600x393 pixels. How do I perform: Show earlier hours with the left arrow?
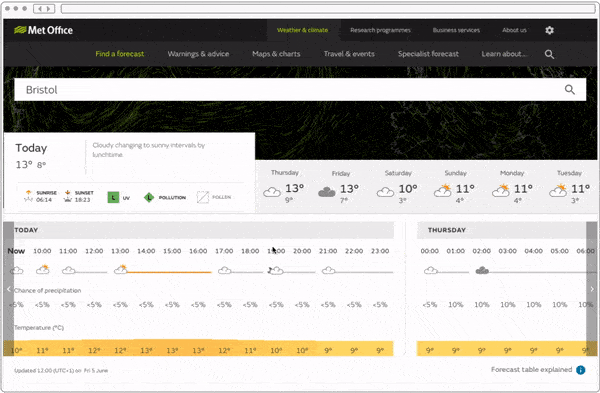(x=8, y=289)
